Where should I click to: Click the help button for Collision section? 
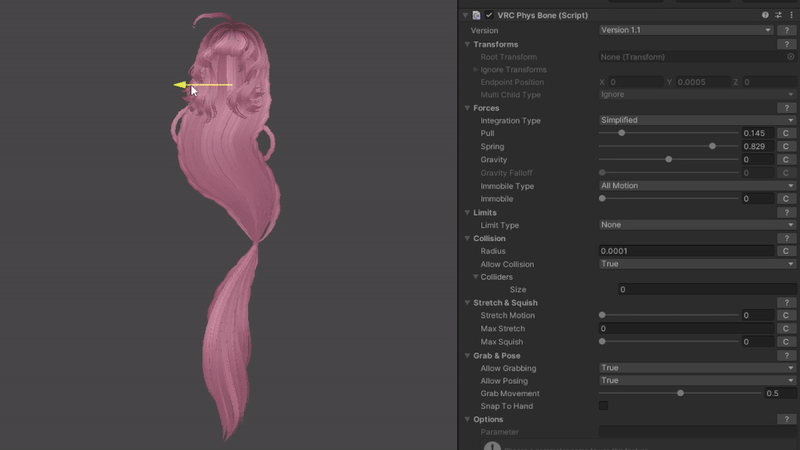point(786,238)
